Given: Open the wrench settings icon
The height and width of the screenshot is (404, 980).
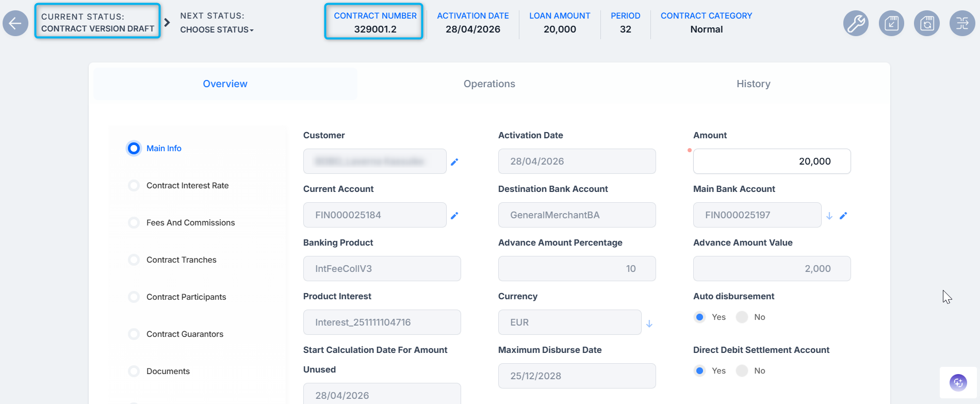Looking at the screenshot, I should coord(856,23).
